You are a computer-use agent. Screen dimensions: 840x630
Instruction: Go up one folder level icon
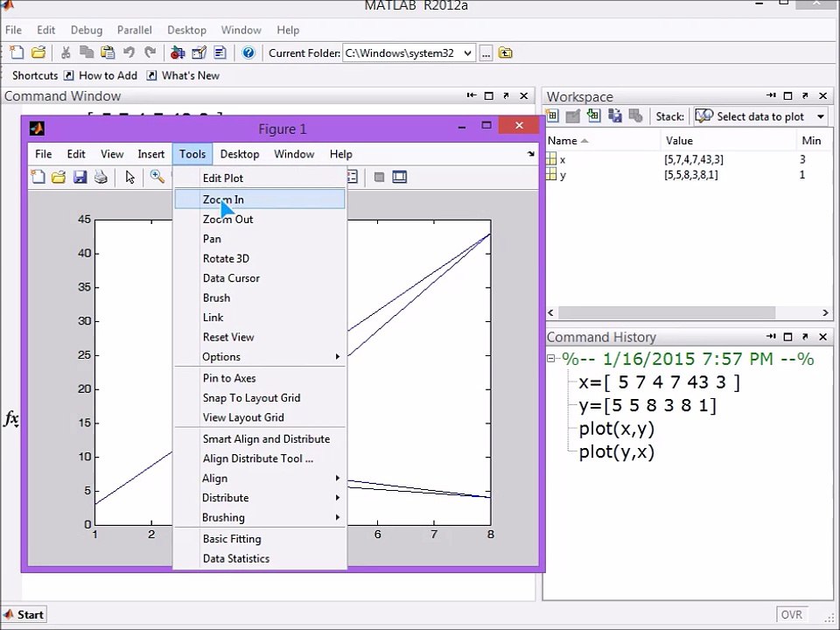505,53
